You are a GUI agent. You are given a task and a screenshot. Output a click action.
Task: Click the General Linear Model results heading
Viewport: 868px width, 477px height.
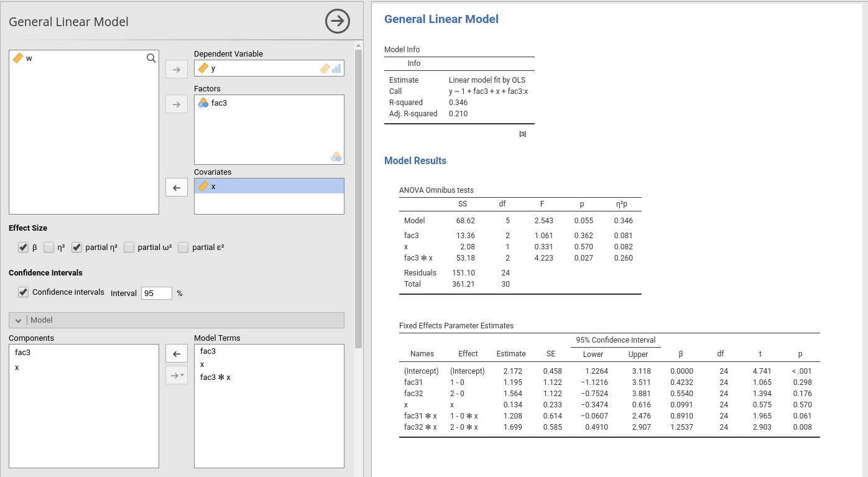[441, 19]
